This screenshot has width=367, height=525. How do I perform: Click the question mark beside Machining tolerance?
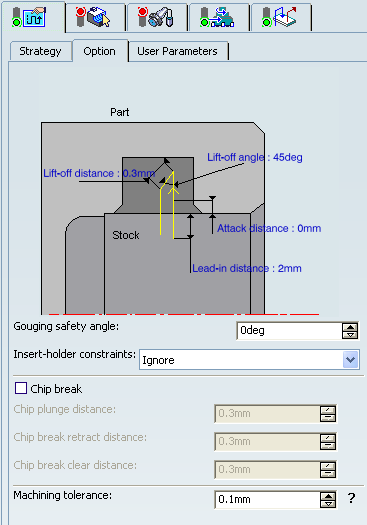[351, 498]
